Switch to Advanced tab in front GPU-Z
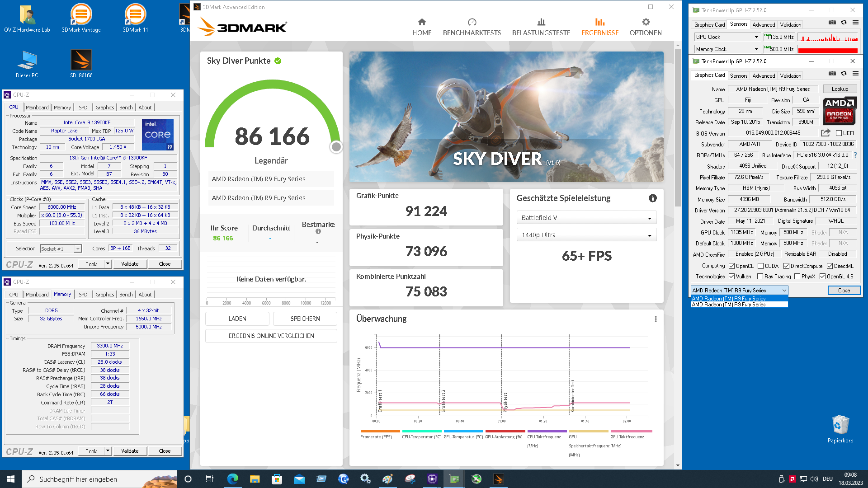Image resolution: width=868 pixels, height=488 pixels. [764, 76]
